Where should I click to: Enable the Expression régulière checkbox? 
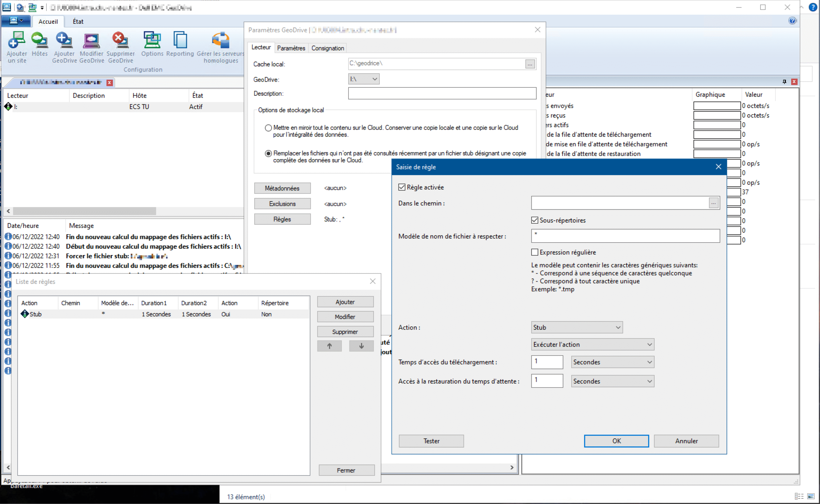(x=534, y=252)
